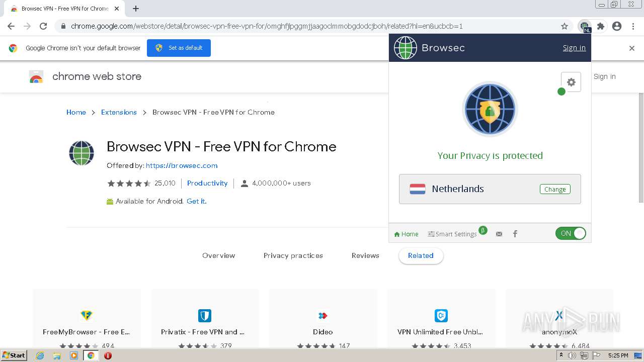Open Productivity category link
Viewport: 644px width, 362px height.
pos(207,183)
